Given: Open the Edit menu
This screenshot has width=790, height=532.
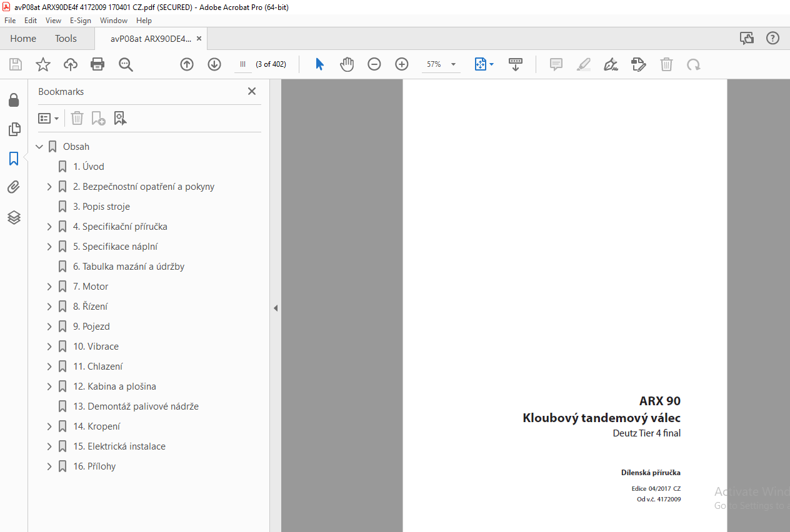Looking at the screenshot, I should point(31,21).
